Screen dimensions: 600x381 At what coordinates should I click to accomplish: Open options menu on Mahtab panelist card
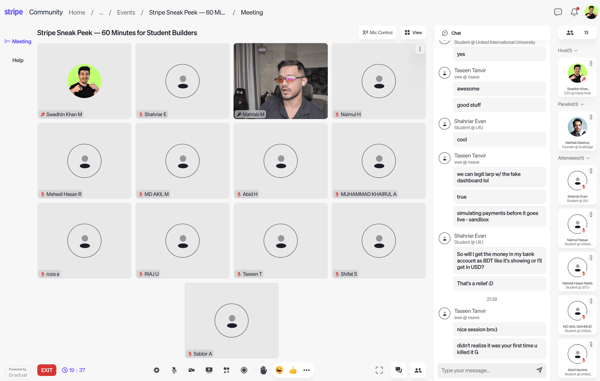coord(591,117)
